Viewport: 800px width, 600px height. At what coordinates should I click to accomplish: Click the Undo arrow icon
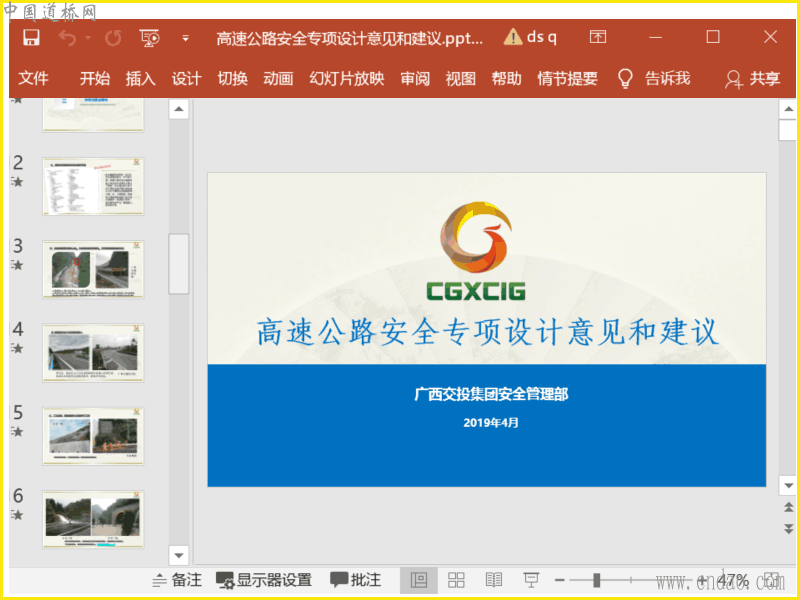[x=67, y=38]
